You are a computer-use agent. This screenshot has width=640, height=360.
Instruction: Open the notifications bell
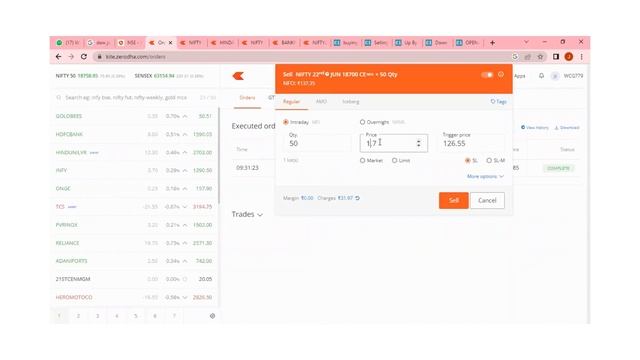pos(541,76)
